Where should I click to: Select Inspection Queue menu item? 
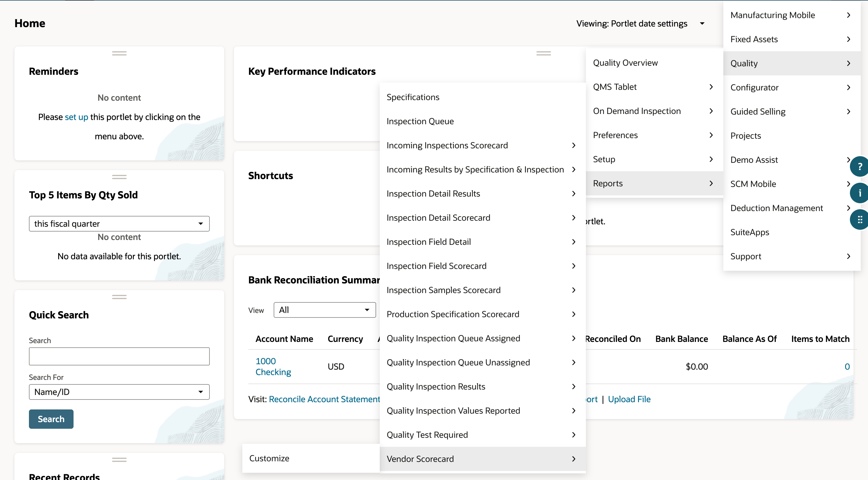coord(483,121)
